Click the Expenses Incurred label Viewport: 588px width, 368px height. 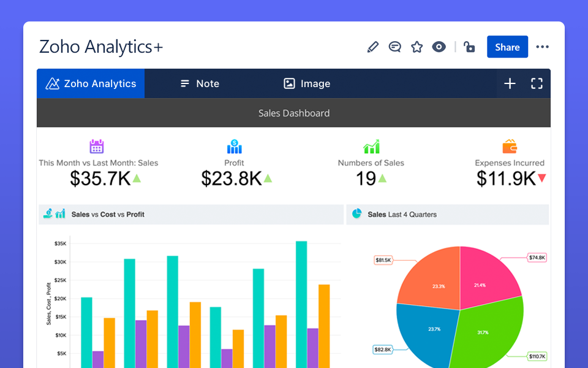coord(510,163)
